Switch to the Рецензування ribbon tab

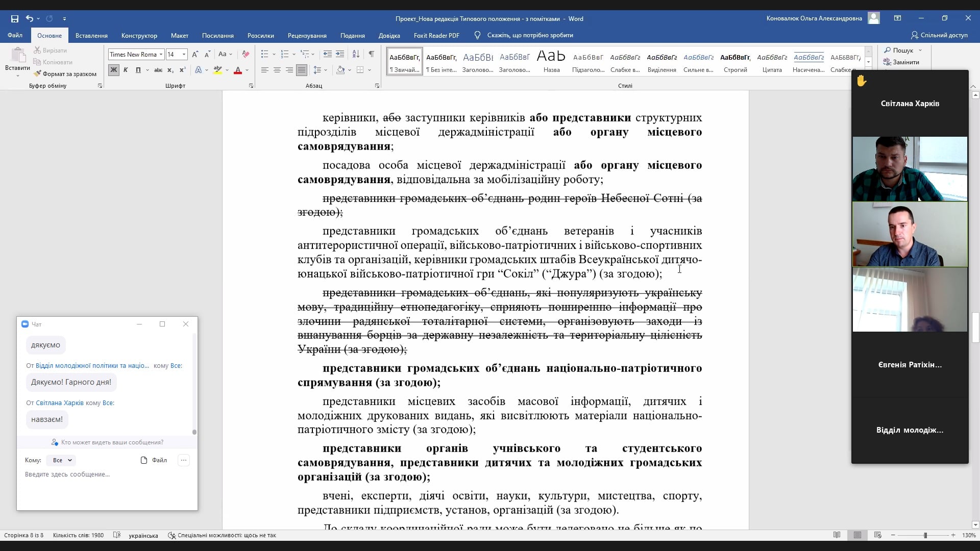tap(307, 35)
